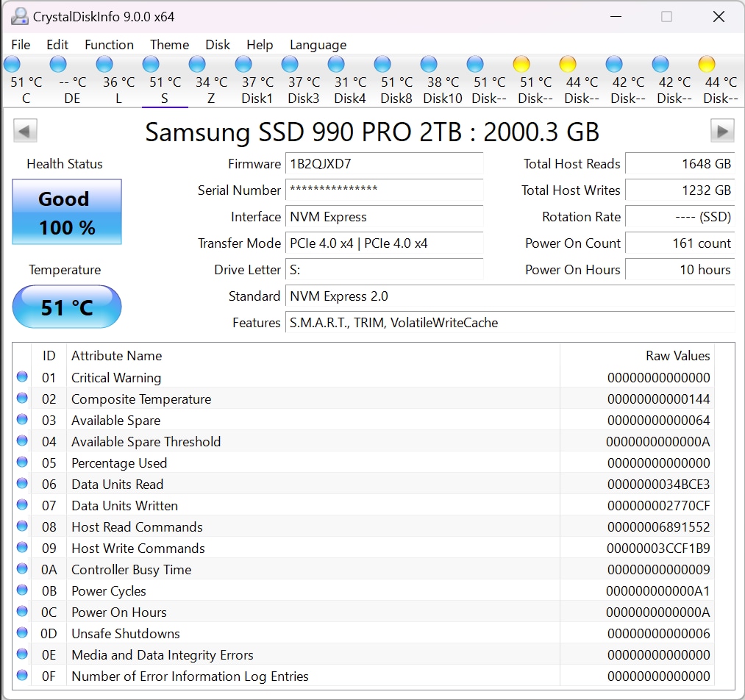Viewport: 745px width, 700px height.
Task: Click the Good 100% health status button
Action: point(67,213)
